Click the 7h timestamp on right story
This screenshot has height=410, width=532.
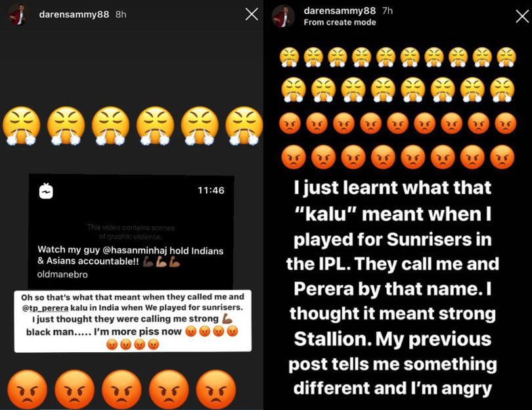[388, 11]
